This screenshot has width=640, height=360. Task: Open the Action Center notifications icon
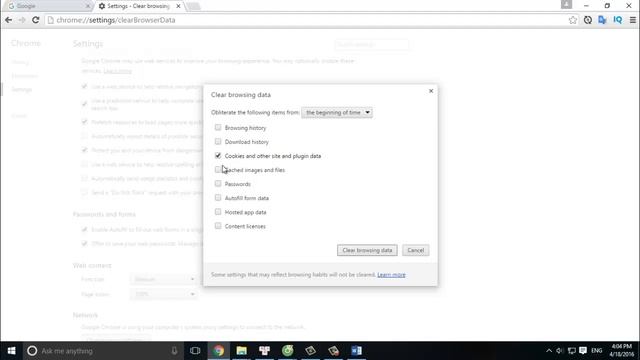click(583, 351)
